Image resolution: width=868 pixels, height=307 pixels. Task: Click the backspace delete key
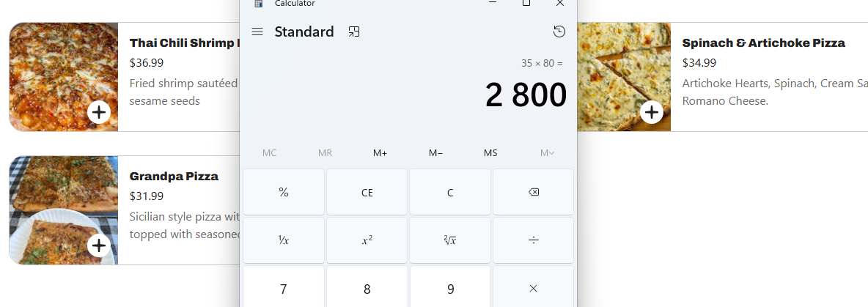click(x=533, y=192)
